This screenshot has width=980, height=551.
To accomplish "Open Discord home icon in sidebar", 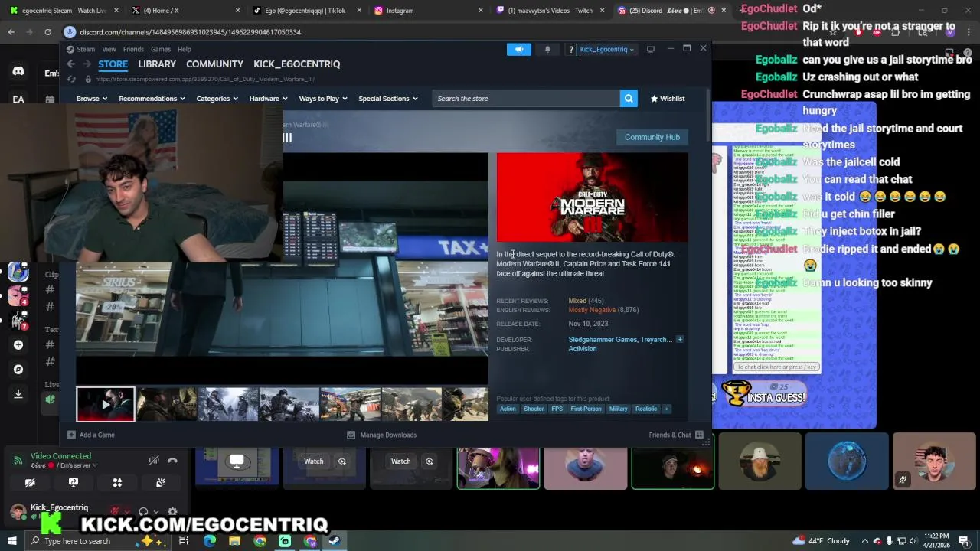I will click(18, 71).
